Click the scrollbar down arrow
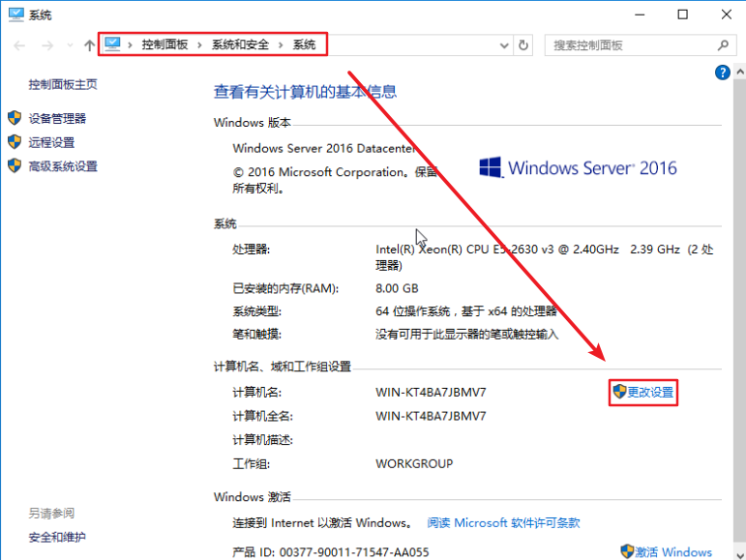746x560 pixels. tap(740, 554)
